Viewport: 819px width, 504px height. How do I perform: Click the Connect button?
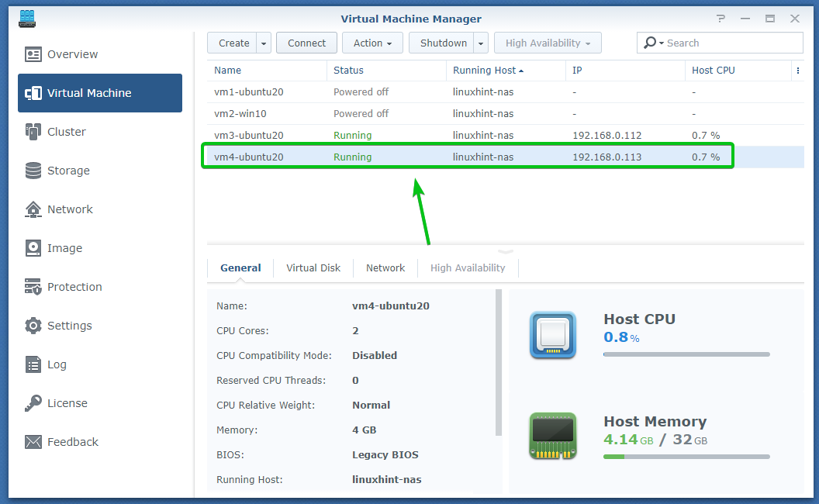point(306,43)
